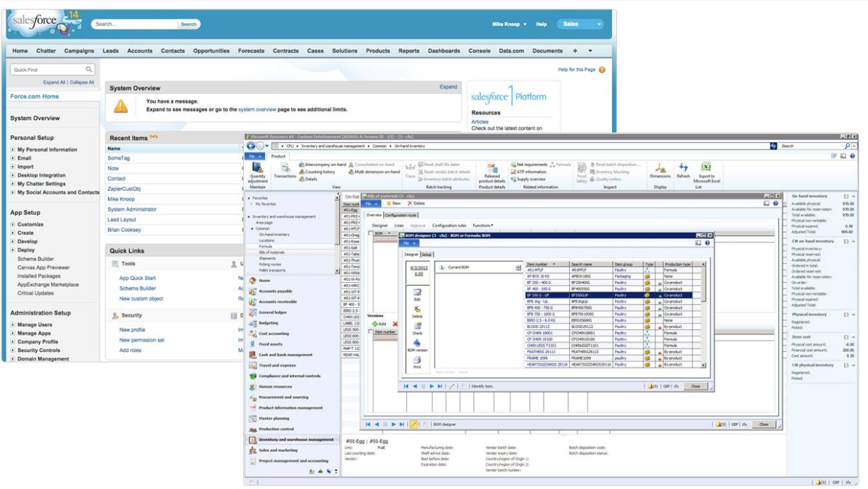Expand the Manage Users setup item
The image size is (868, 489).
[13, 325]
